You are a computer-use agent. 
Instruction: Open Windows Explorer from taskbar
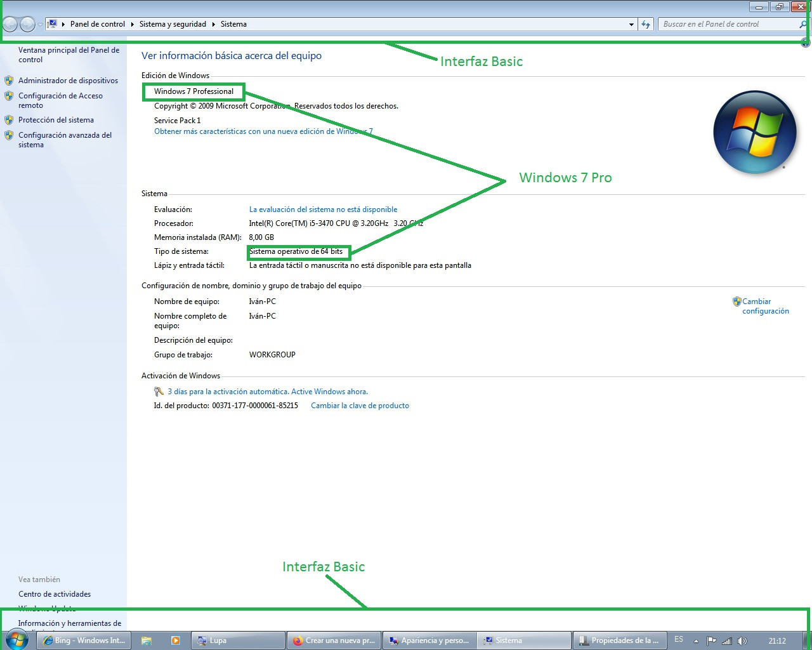[147, 640]
